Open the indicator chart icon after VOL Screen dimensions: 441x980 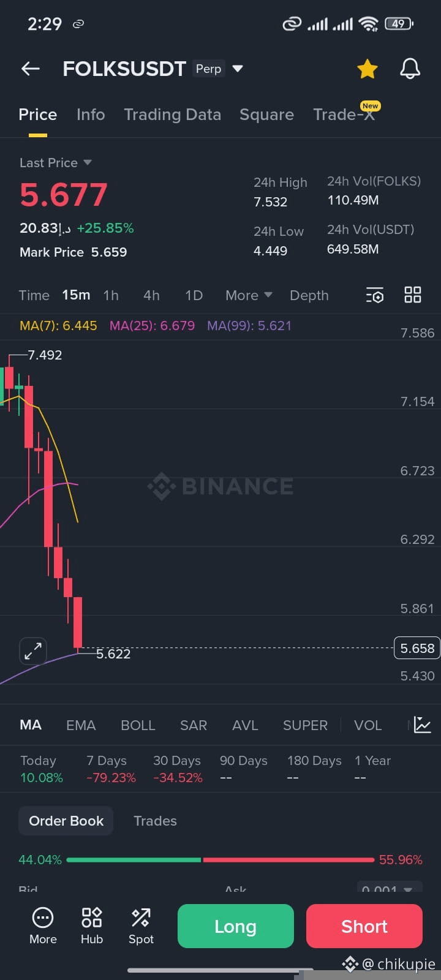(x=423, y=725)
